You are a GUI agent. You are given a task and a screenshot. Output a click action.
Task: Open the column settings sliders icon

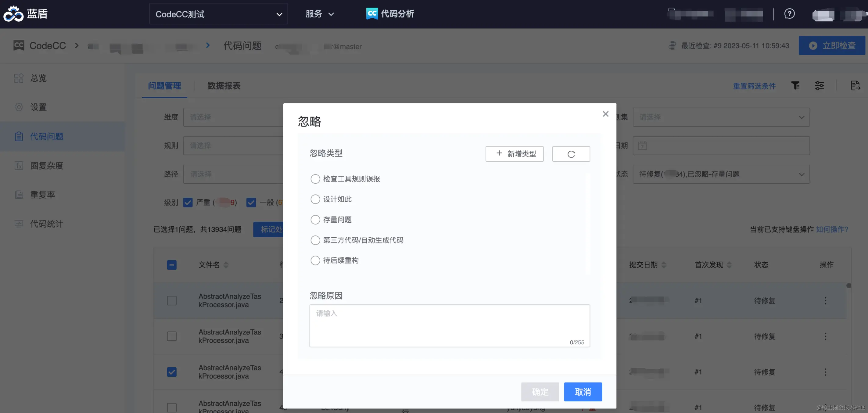pyautogui.click(x=819, y=86)
